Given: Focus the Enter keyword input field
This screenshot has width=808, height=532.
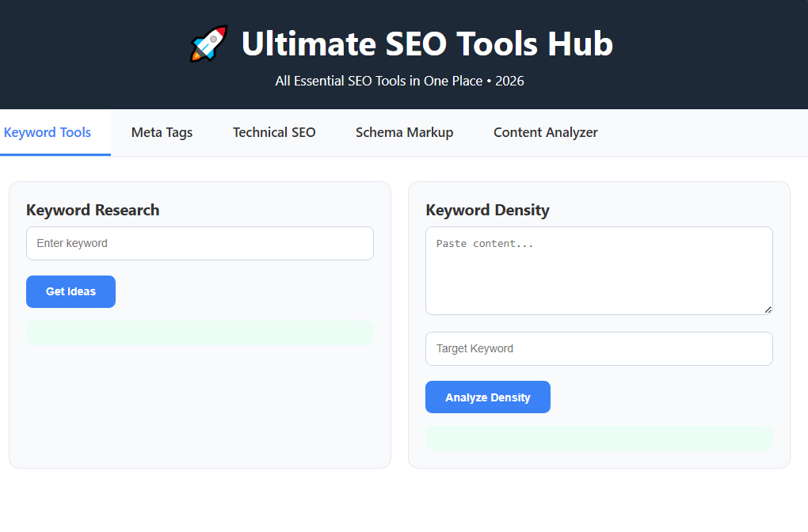Looking at the screenshot, I should tap(200, 243).
